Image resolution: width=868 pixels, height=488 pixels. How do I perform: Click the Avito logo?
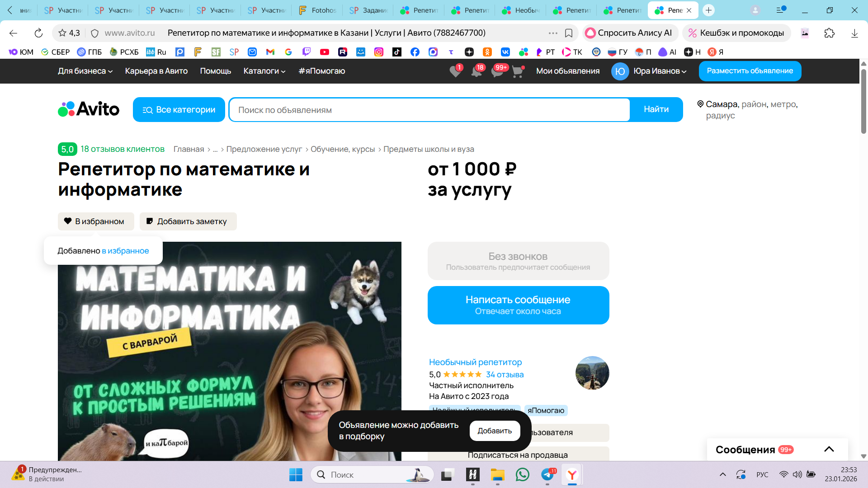89,109
